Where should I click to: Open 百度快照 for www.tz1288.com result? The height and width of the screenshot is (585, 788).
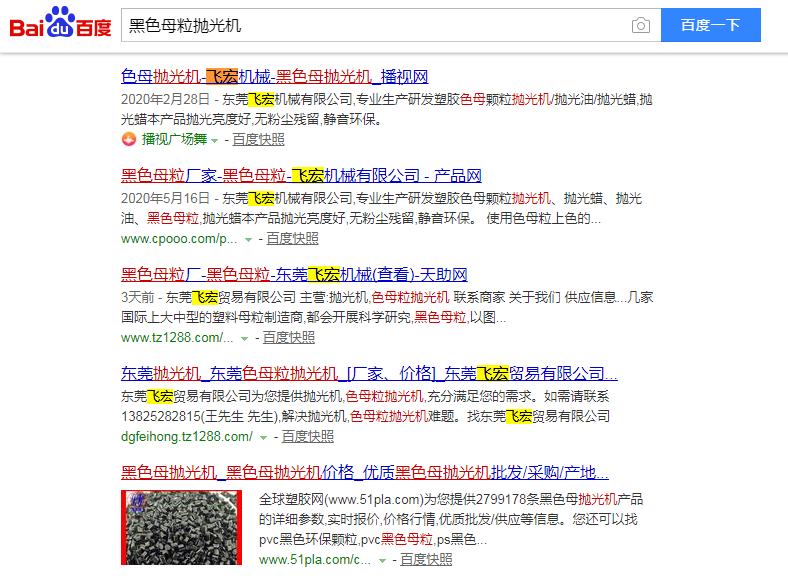[288, 337]
